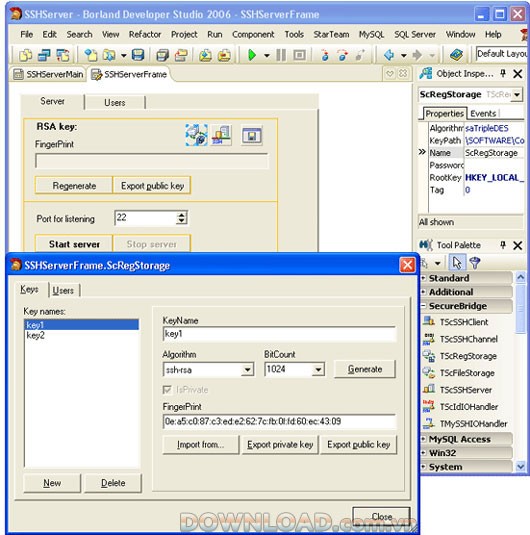
Task: Click the Pause toolbar icon
Action: [x=281, y=55]
